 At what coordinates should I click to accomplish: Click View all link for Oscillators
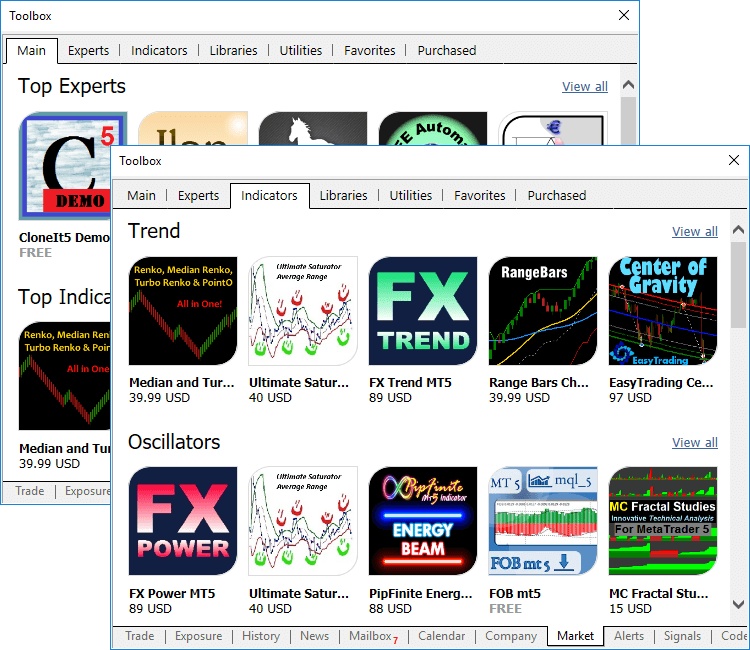[x=694, y=443]
